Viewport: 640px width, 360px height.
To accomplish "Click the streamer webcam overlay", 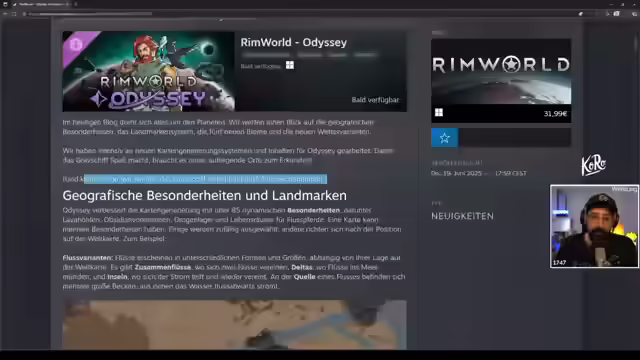I will 594,226.
